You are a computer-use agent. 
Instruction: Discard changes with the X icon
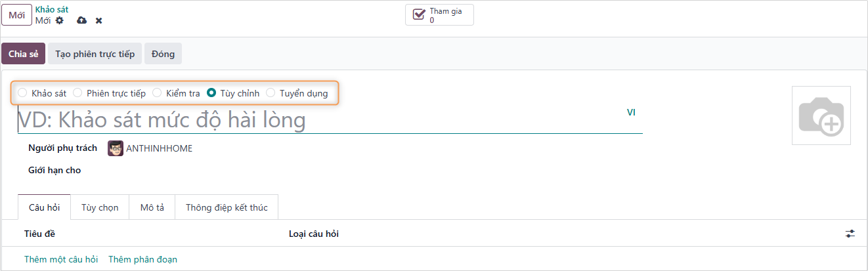[x=99, y=20]
